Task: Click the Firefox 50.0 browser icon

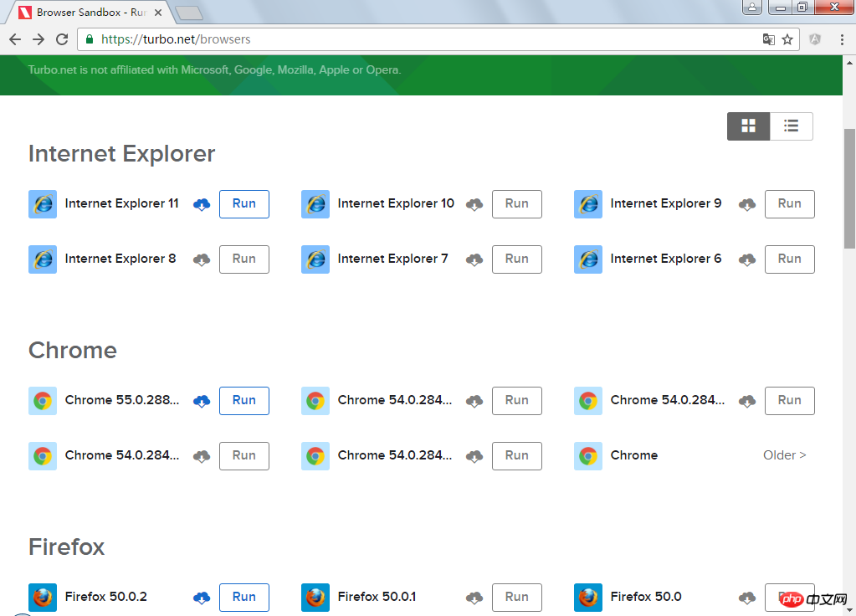Action: (x=588, y=598)
